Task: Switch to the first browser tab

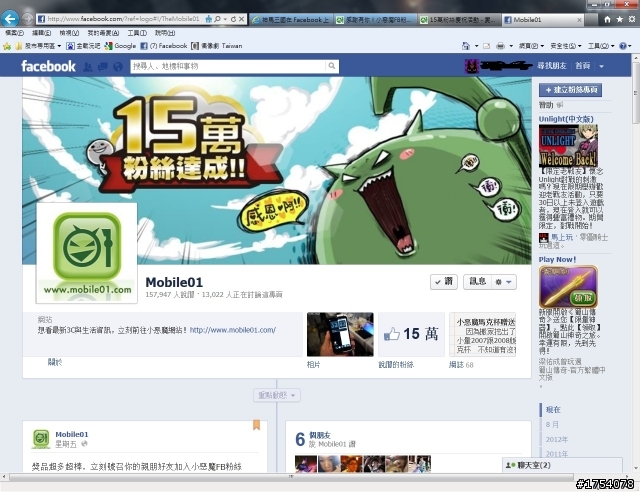Action: coord(291,19)
